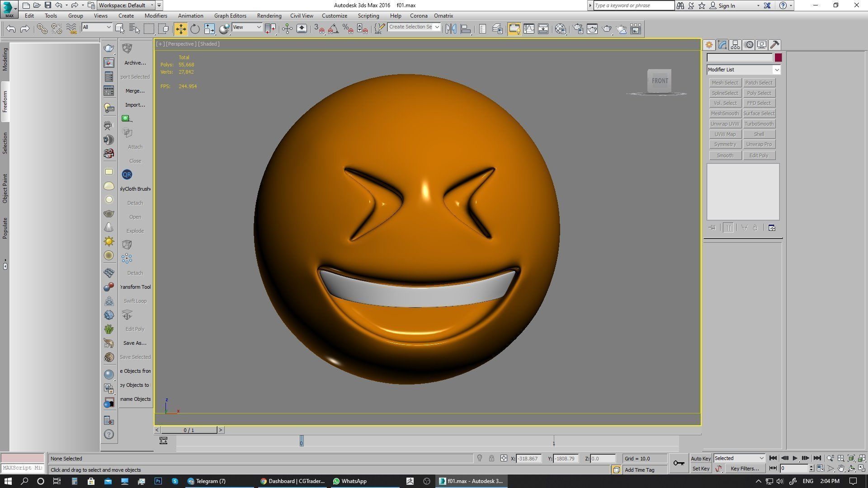This screenshot has height=488, width=868.
Task: Open the Rendering menu
Action: coord(269,16)
